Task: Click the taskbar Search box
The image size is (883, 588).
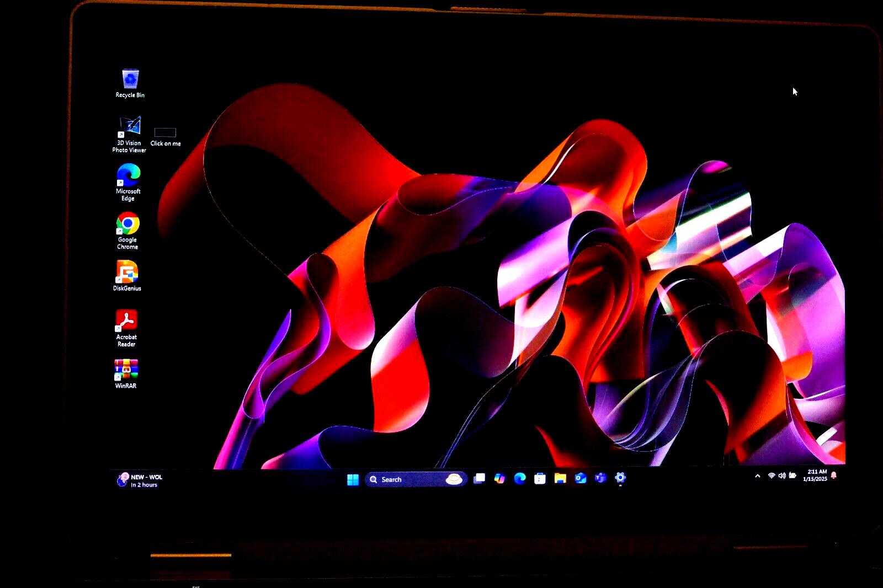Action: click(x=416, y=479)
